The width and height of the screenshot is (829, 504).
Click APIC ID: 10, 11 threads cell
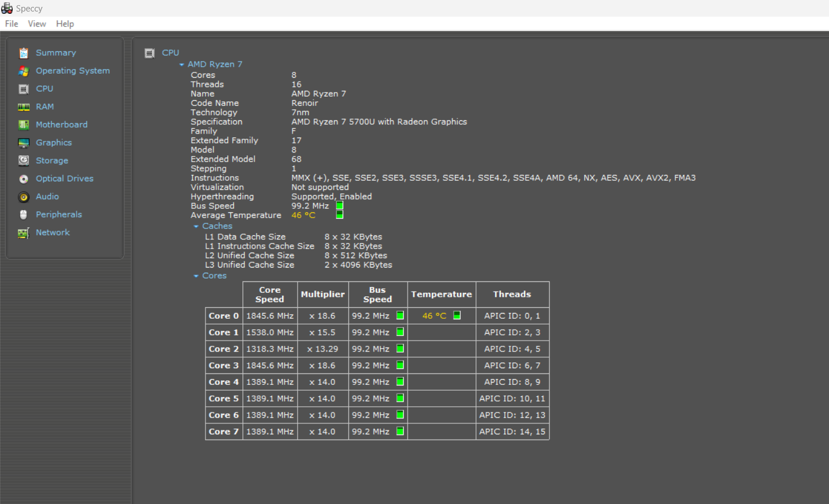pos(512,398)
